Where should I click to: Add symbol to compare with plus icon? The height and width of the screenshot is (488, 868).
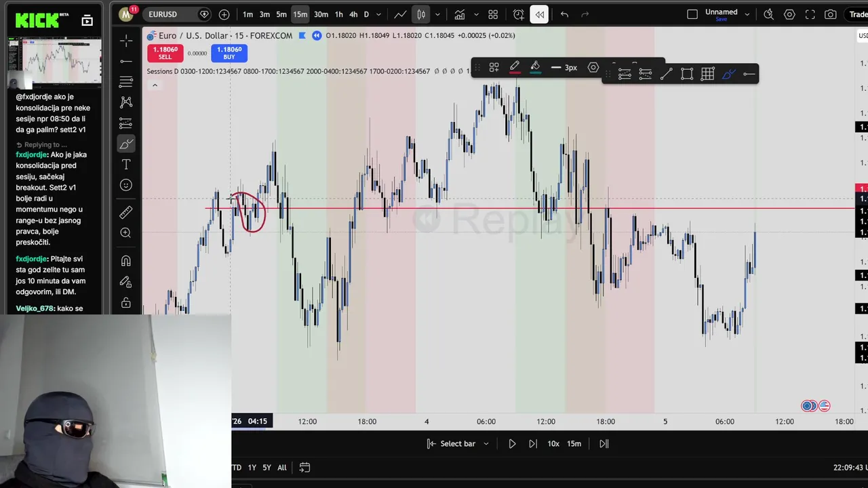pos(224,14)
